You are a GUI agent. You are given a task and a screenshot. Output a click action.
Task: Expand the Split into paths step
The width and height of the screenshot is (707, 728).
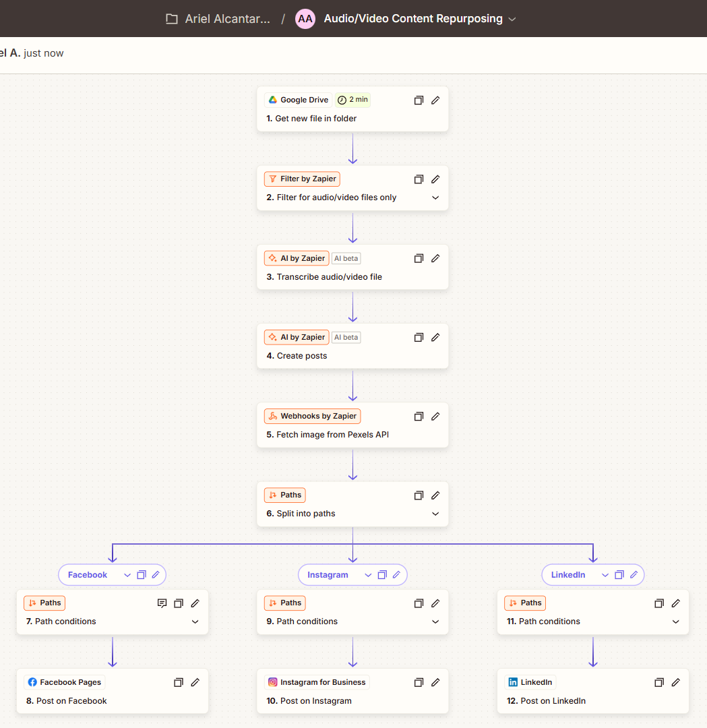(x=435, y=514)
